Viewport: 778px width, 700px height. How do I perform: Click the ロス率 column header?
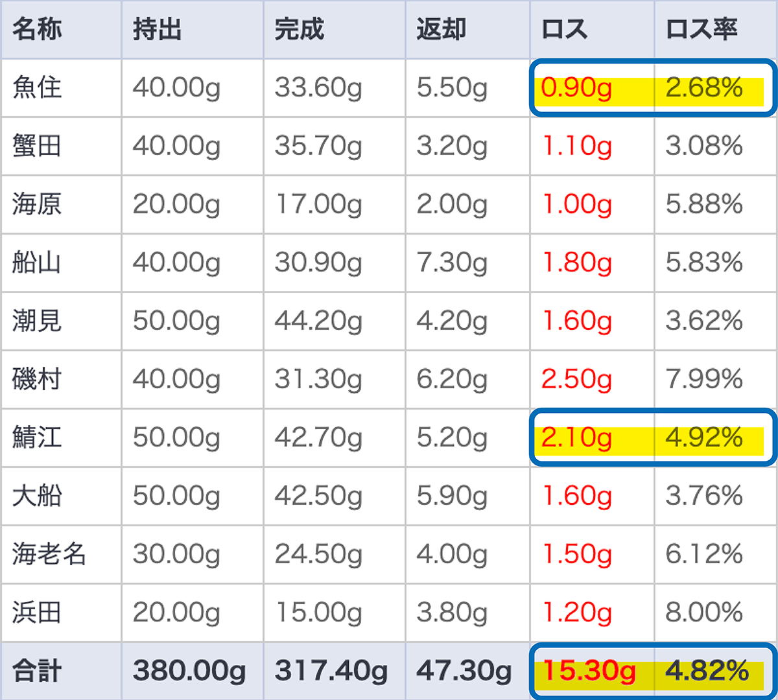(701, 30)
